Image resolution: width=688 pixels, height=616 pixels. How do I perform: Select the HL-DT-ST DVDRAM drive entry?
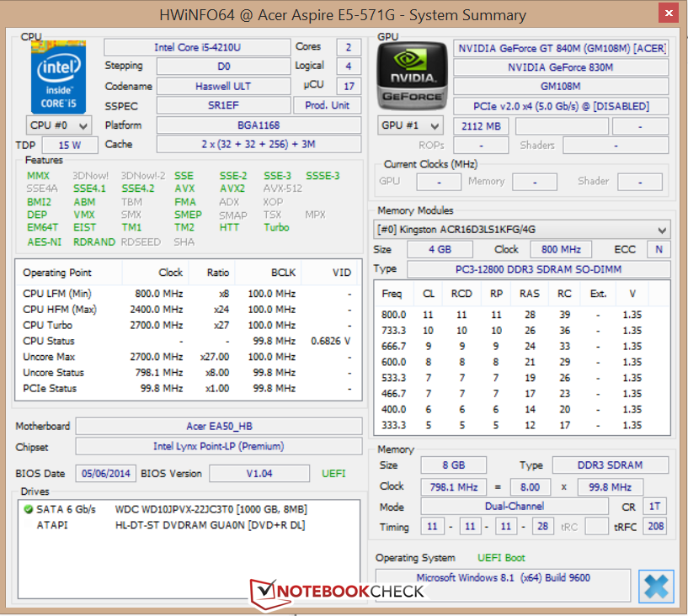189,525
